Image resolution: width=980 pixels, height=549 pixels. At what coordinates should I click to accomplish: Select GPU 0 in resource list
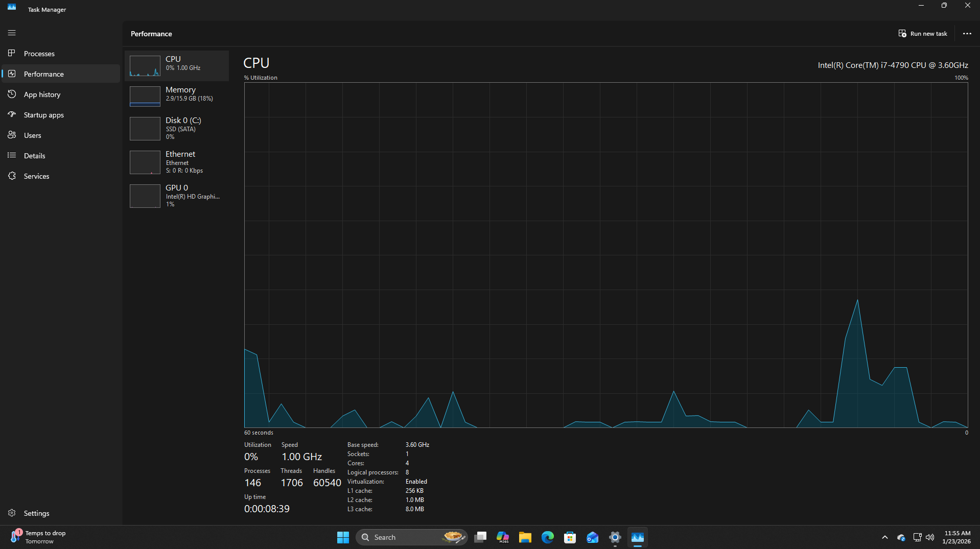[177, 196]
